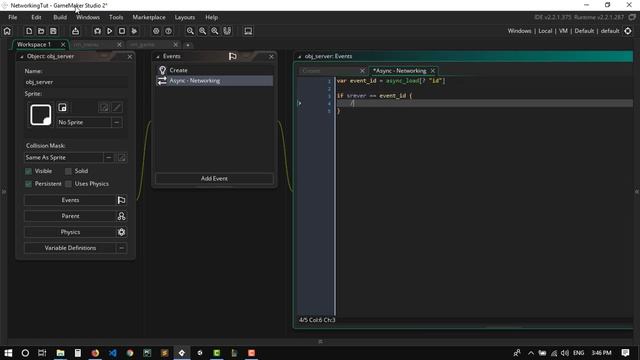Click the Variable Definitions button
Viewport: 640px width, 360px height.
70,248
